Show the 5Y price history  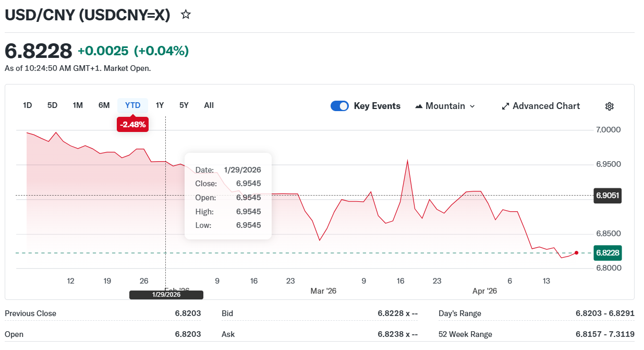[184, 105]
